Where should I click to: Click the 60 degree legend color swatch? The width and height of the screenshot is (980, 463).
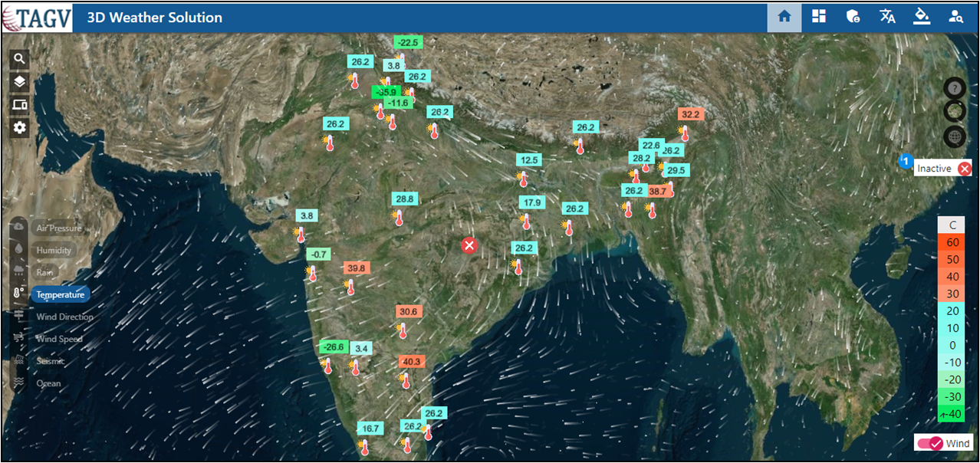[952, 243]
